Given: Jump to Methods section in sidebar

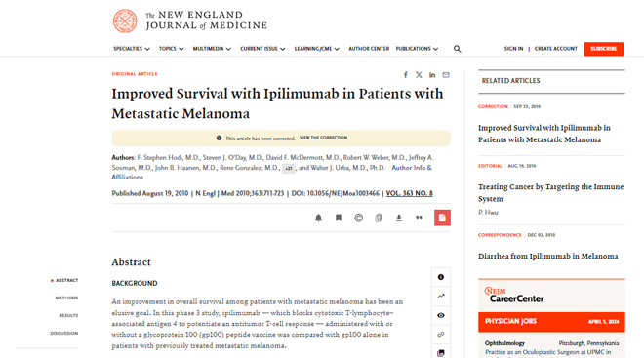Looking at the screenshot, I should pos(66,298).
